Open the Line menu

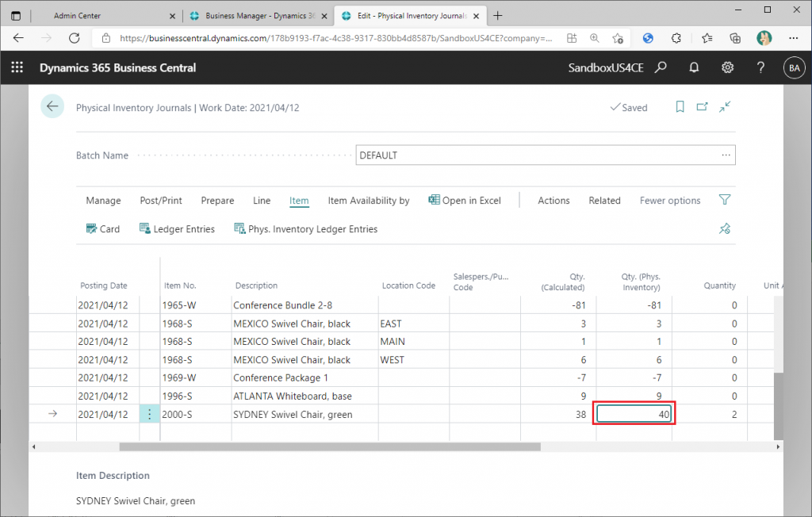pyautogui.click(x=262, y=201)
